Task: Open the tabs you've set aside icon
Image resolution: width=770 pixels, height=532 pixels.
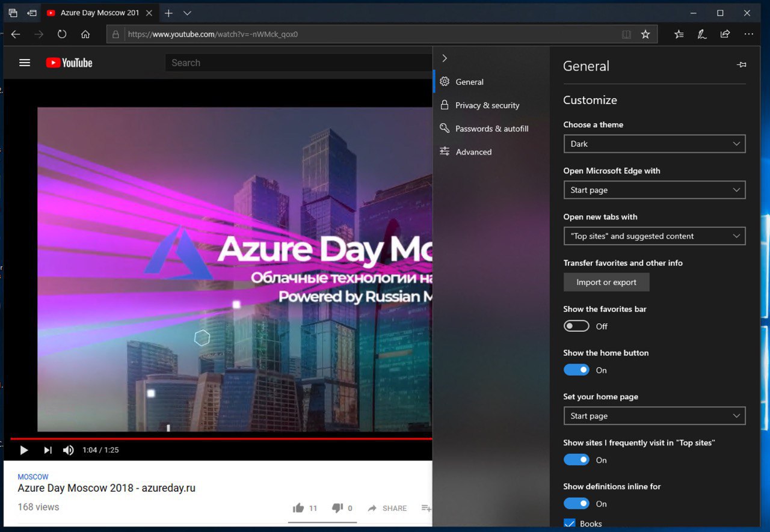Action: 13,13
